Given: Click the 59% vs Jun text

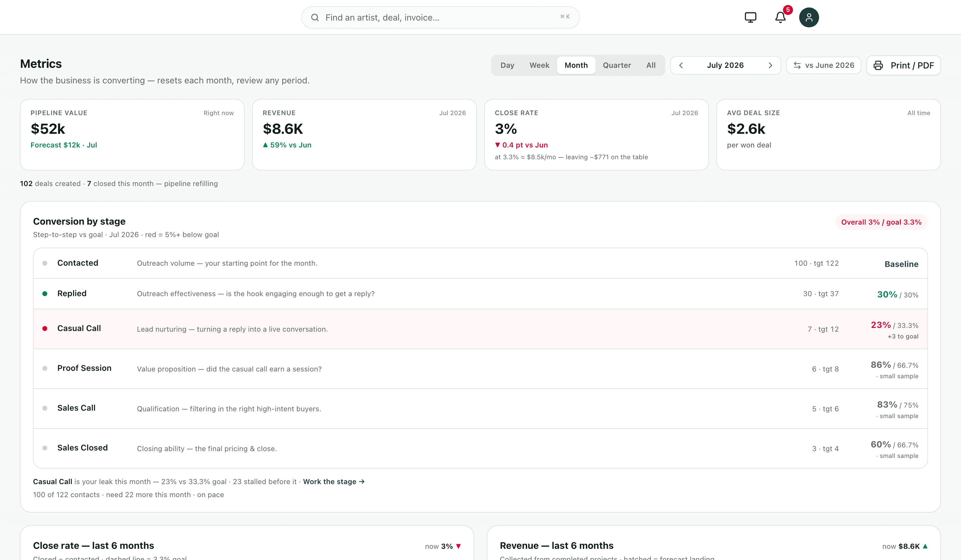Looking at the screenshot, I should pos(291,145).
